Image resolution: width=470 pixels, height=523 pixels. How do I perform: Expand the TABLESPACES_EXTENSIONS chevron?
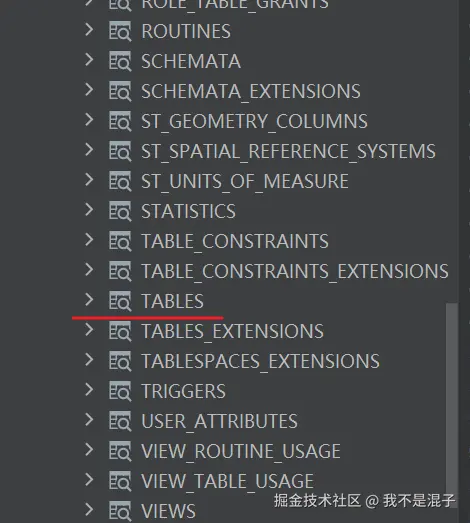89,360
